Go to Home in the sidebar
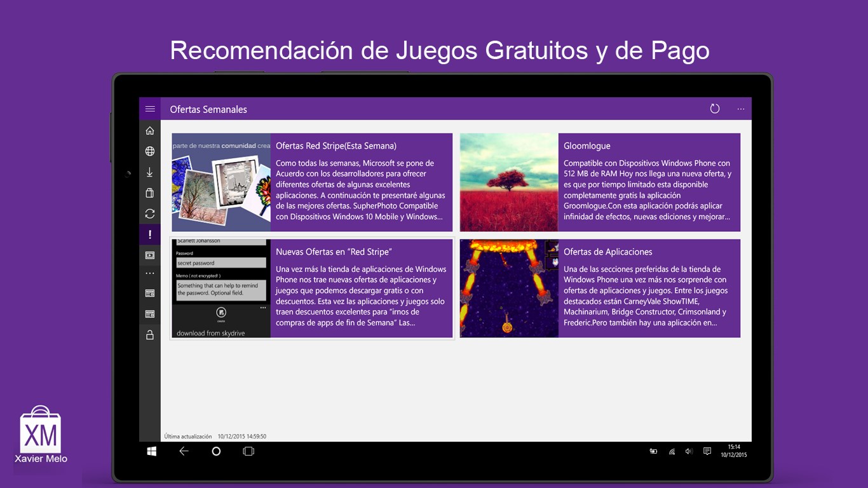This screenshot has width=868, height=488. pyautogui.click(x=150, y=131)
